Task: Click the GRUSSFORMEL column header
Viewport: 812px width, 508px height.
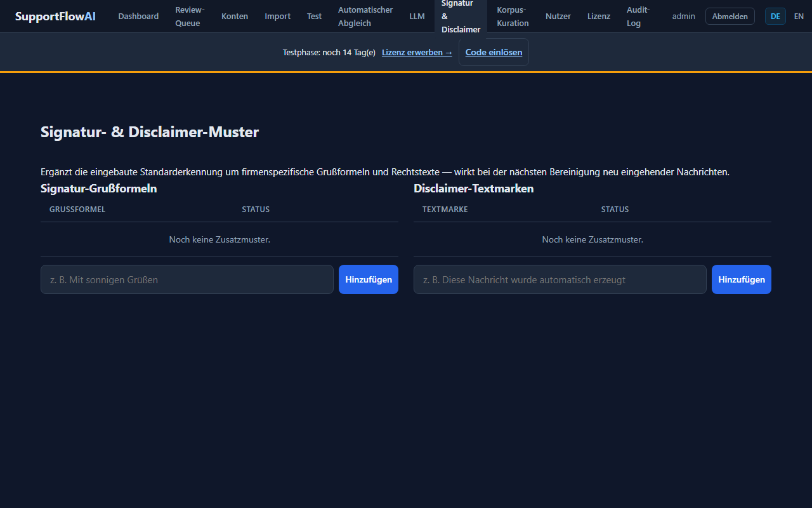Action: 77,210
